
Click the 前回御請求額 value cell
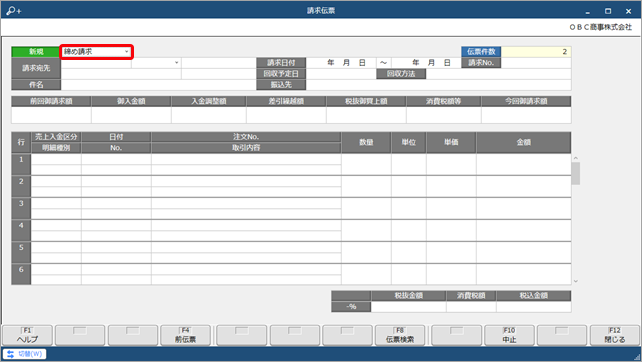(x=51, y=115)
